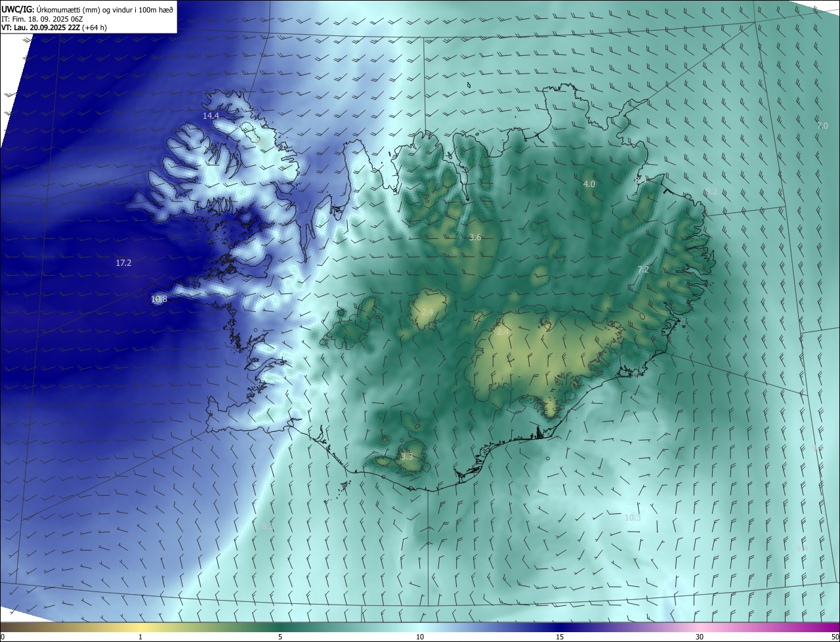Image resolution: width=840 pixels, height=642 pixels.
Task: Click the '0' tick label on the color scale
Action: tap(3, 637)
